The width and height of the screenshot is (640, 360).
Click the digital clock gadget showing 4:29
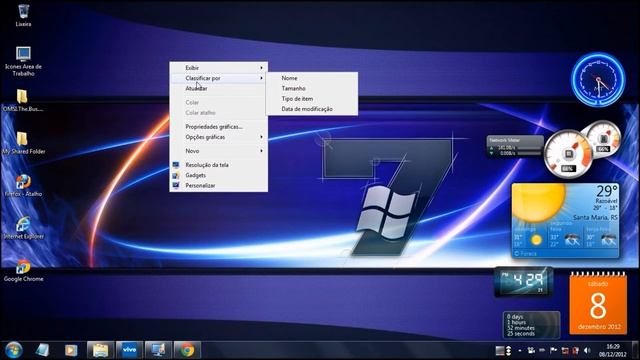[524, 281]
